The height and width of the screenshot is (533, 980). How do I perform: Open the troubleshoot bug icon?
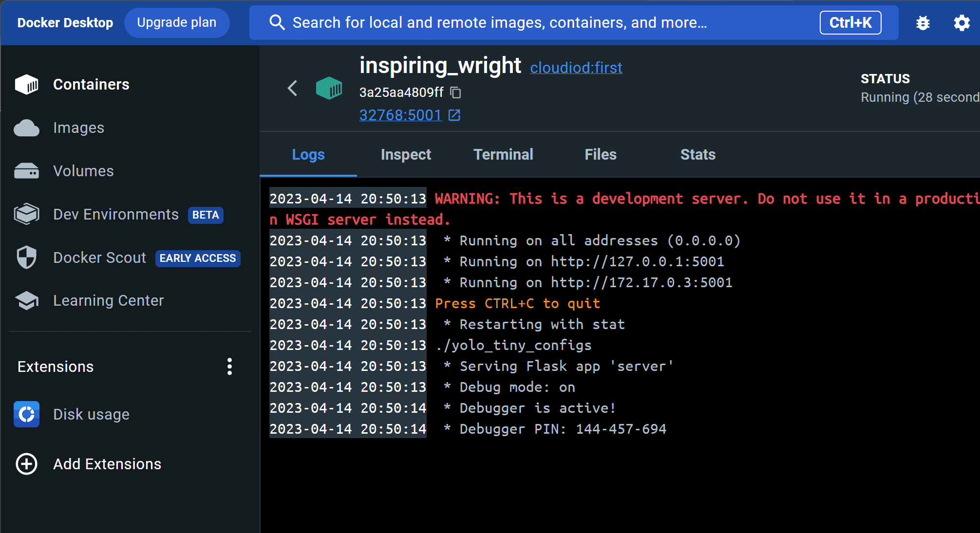click(923, 23)
